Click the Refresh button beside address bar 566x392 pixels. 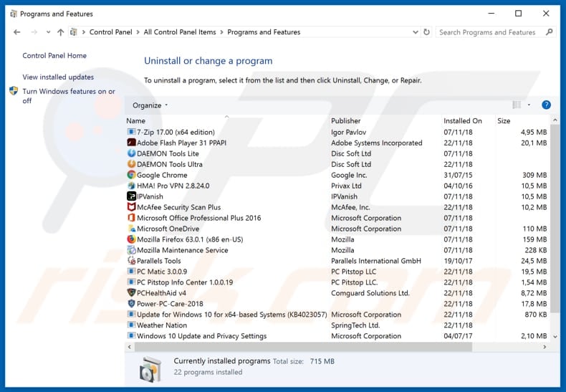[x=427, y=32]
